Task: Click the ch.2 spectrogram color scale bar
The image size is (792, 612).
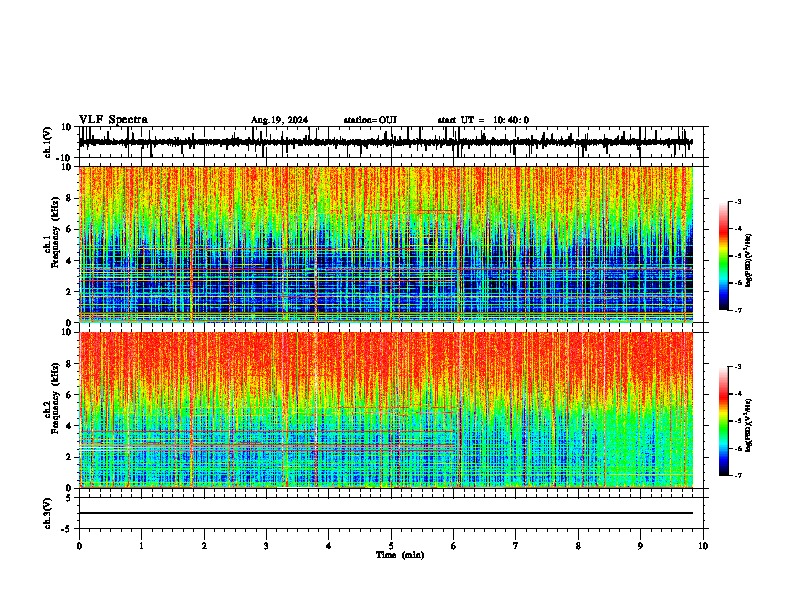Action: point(723,421)
